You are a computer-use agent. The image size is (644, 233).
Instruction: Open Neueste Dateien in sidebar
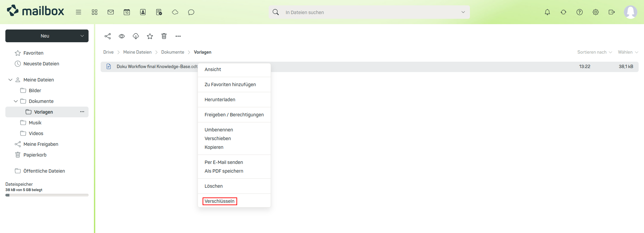(x=47, y=64)
